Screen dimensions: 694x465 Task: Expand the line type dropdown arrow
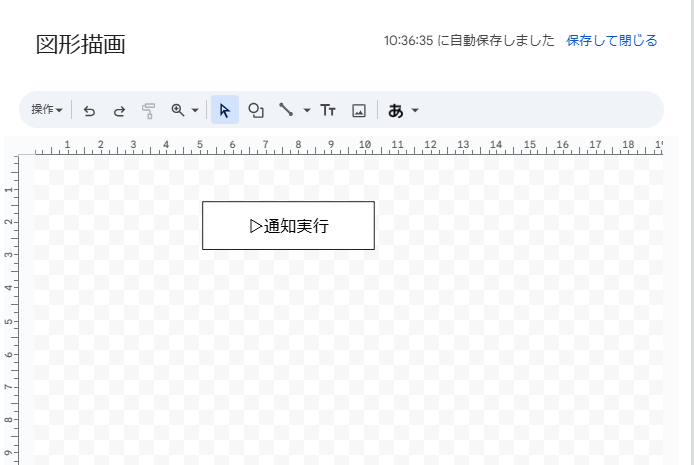click(x=307, y=110)
